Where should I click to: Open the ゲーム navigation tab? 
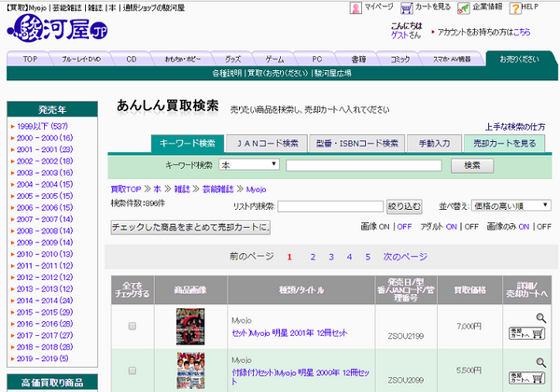274,59
